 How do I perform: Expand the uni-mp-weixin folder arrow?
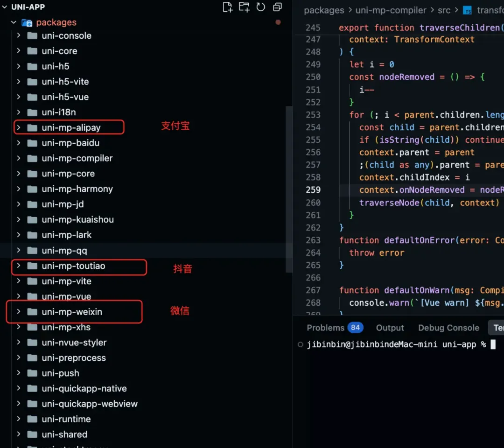click(19, 312)
